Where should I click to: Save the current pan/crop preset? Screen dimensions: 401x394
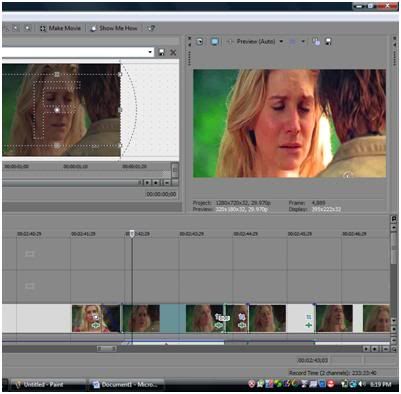(x=162, y=52)
